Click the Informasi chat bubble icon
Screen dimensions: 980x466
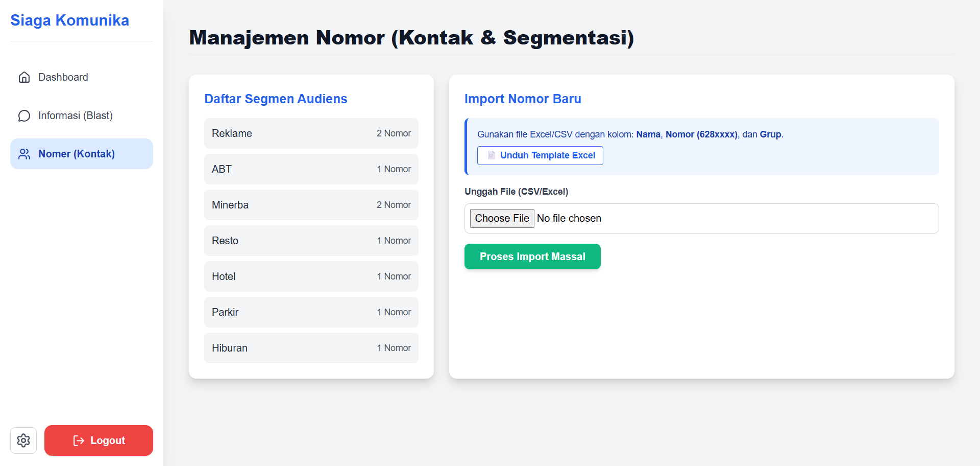[x=24, y=116]
